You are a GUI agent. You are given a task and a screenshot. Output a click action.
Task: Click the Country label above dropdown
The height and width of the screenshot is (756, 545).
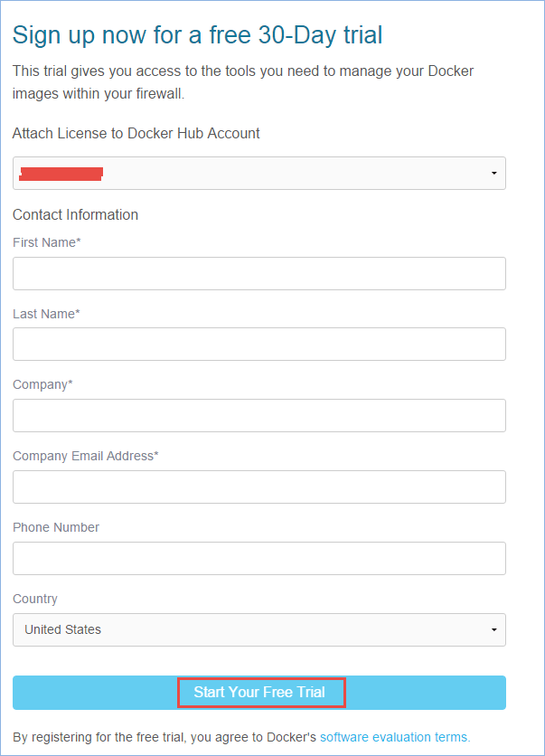[x=35, y=599]
